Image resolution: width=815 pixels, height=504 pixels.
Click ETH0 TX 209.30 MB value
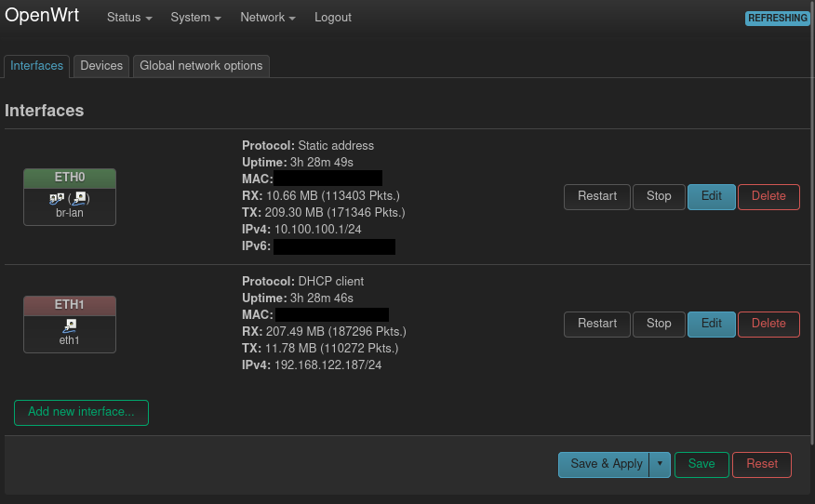click(x=335, y=213)
